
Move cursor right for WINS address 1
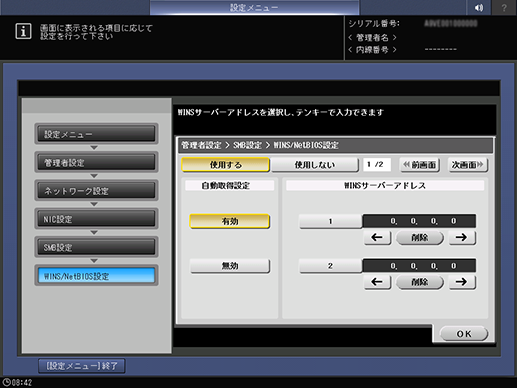click(x=462, y=238)
